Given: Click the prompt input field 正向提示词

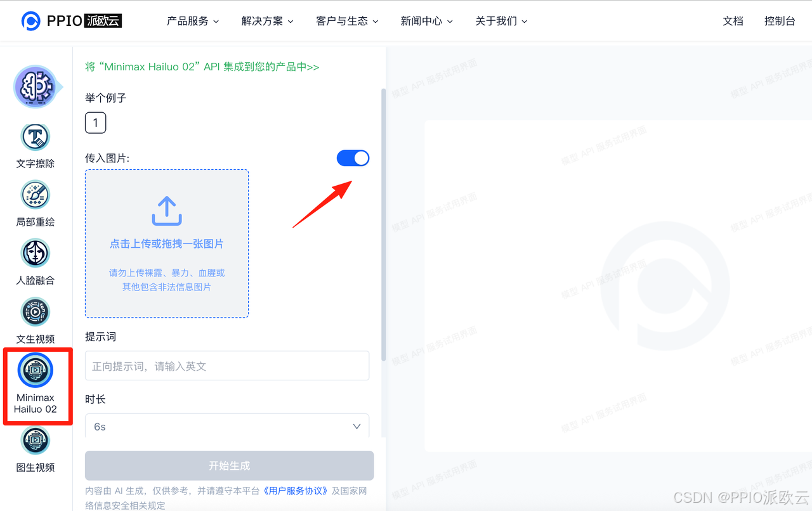Looking at the screenshot, I should click(x=226, y=365).
